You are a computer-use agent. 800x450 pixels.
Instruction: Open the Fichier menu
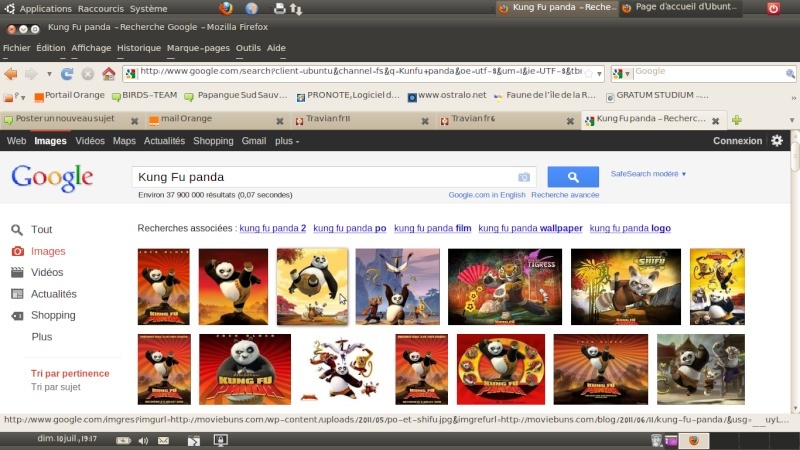click(17, 48)
